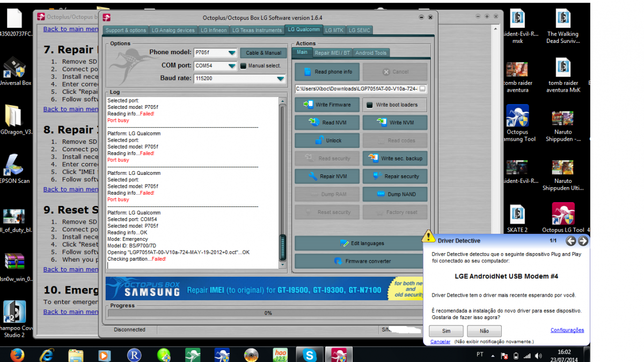
Task: Open the Firmware converter
Action: pos(361,261)
